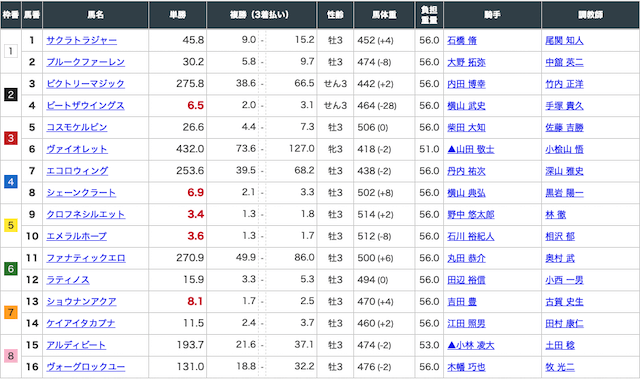Open horse link エコロウィング
Screen dimensions: 640x379
[77, 171]
